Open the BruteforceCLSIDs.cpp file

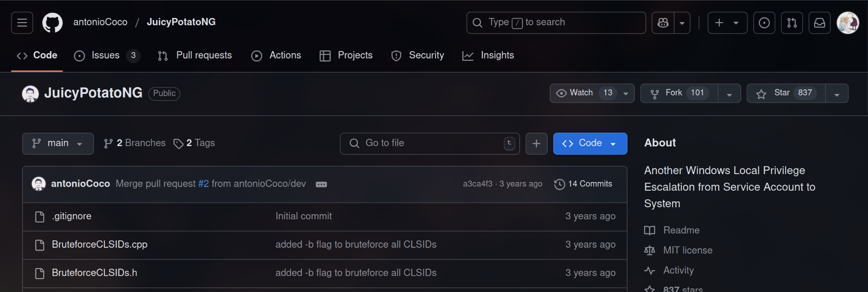(100, 245)
